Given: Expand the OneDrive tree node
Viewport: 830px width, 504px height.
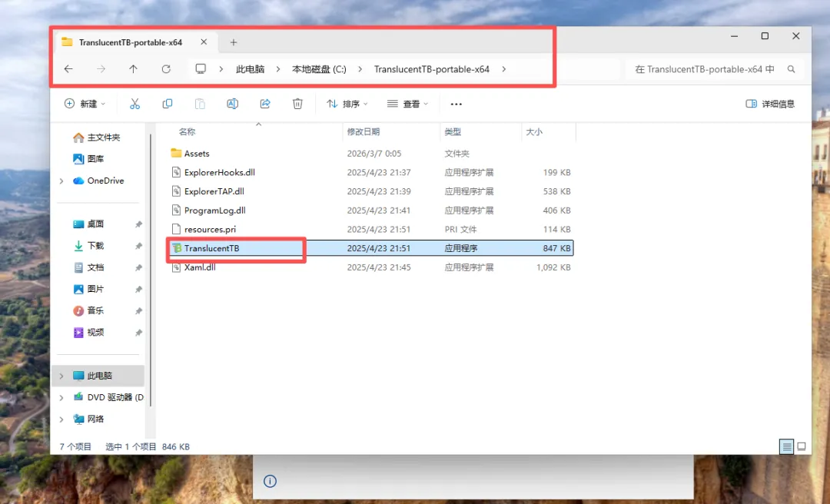Looking at the screenshot, I should (61, 181).
